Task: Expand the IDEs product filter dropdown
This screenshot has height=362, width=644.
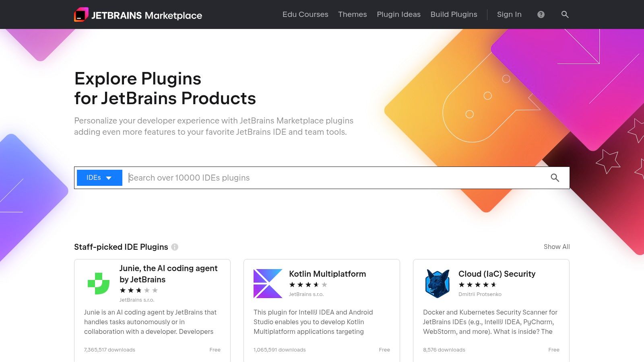Action: pyautogui.click(x=99, y=177)
